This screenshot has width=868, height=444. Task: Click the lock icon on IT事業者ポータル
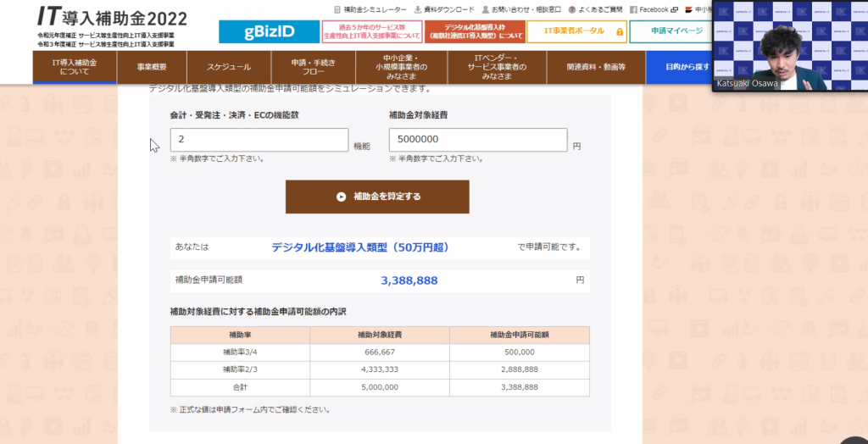click(x=620, y=32)
